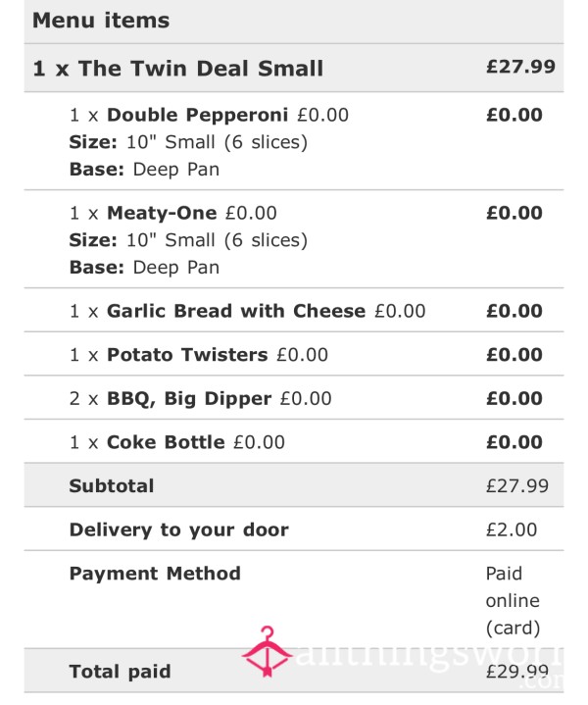Select the Total paid label

120,672
